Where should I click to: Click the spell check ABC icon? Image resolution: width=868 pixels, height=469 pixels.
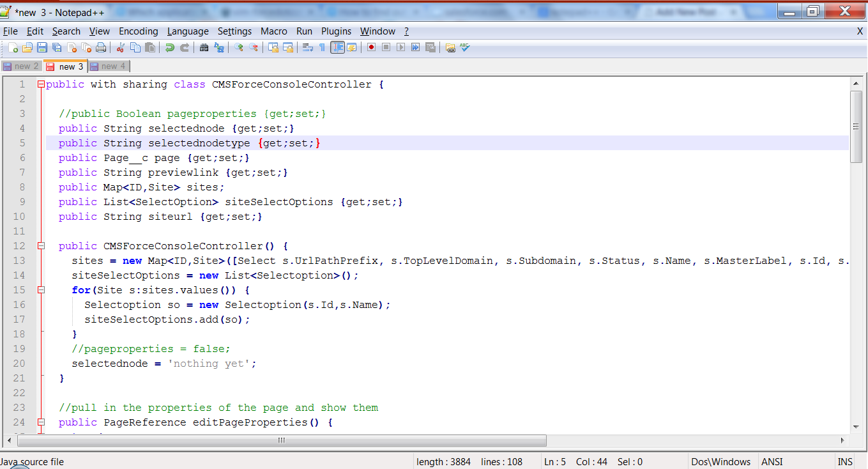coord(465,47)
